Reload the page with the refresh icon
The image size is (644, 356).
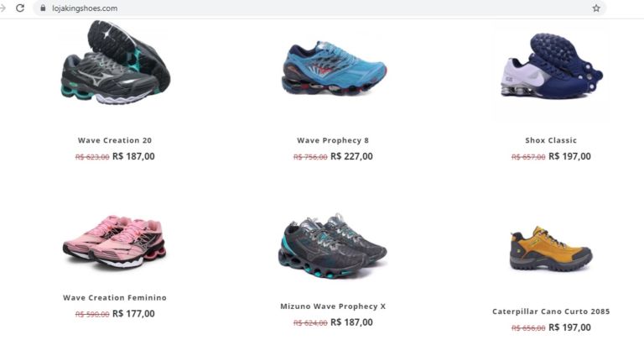pyautogui.click(x=20, y=8)
